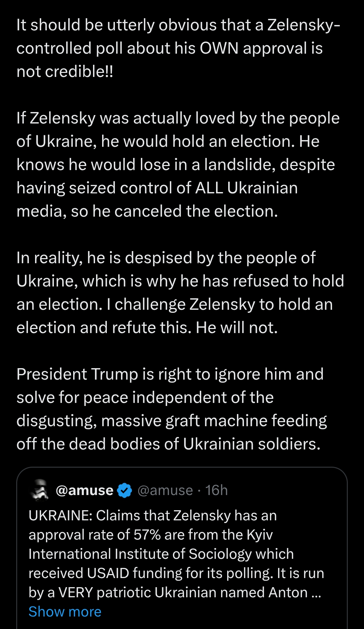Click the sentence 'He will not.'

click(x=237, y=328)
